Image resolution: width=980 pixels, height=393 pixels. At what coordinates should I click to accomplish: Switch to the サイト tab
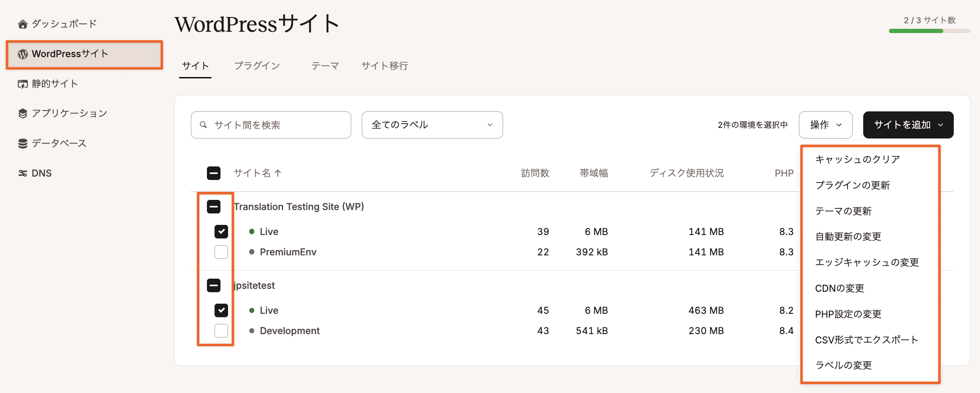pyautogui.click(x=195, y=66)
